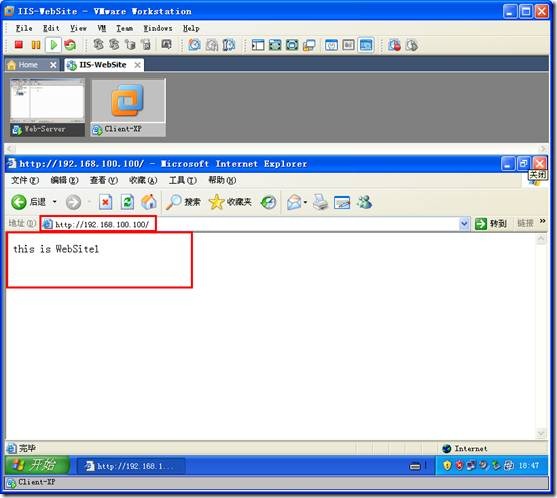Click the Unity mode toolbar icon
This screenshot has width=557, height=498.
coord(309,45)
